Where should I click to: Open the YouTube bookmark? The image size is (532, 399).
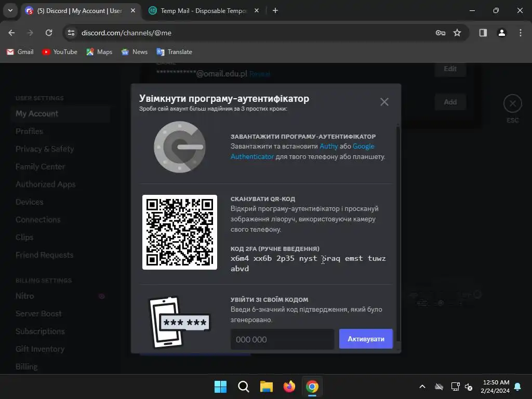(x=60, y=52)
